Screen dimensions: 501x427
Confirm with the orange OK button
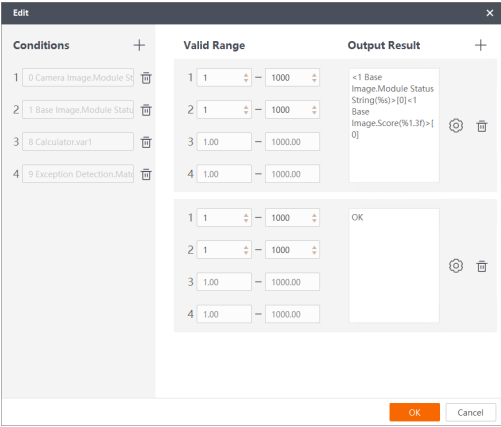[x=415, y=412]
